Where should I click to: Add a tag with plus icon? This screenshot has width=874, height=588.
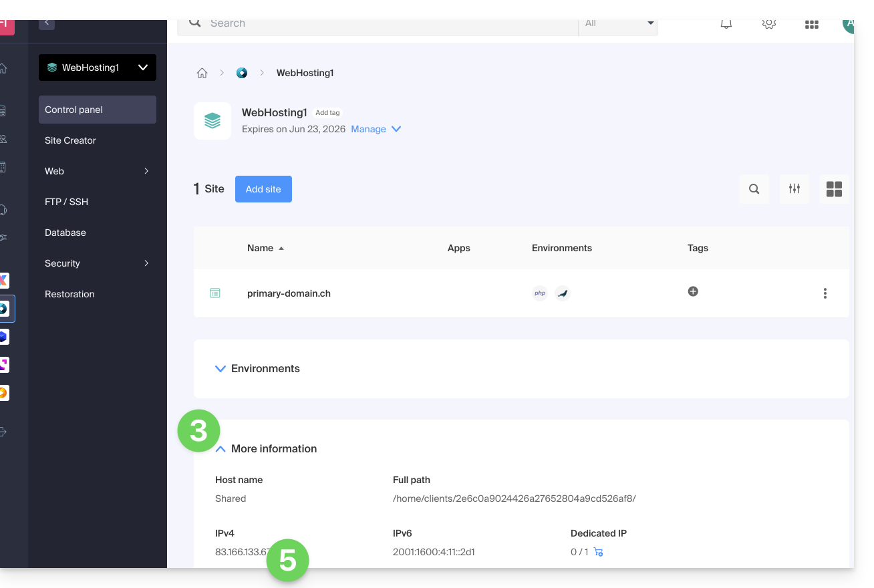(x=693, y=291)
